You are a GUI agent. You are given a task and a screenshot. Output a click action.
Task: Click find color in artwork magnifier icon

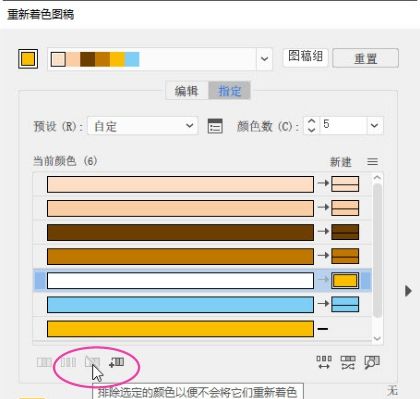coord(372,362)
